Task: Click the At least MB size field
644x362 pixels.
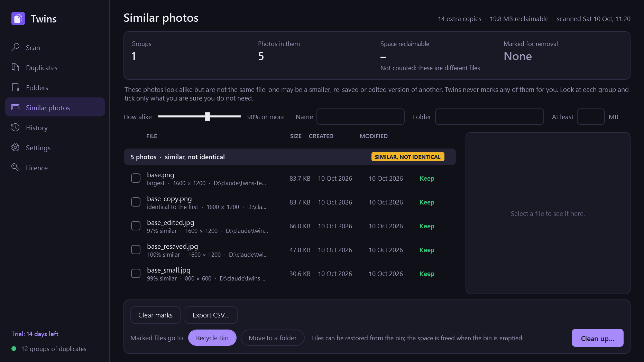Action: pyautogui.click(x=591, y=117)
